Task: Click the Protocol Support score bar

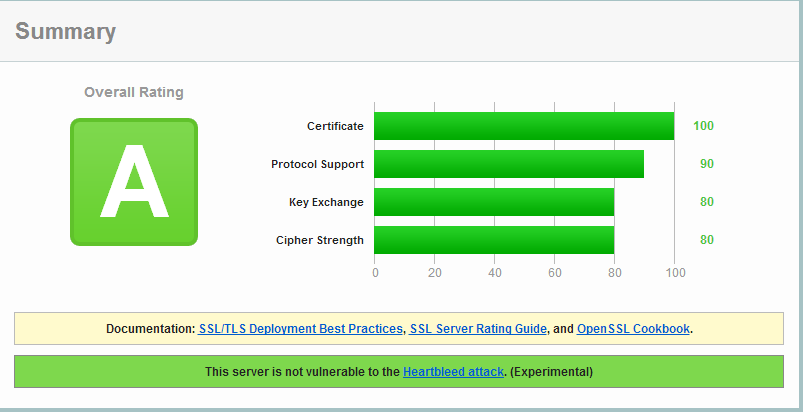Action: [x=509, y=164]
